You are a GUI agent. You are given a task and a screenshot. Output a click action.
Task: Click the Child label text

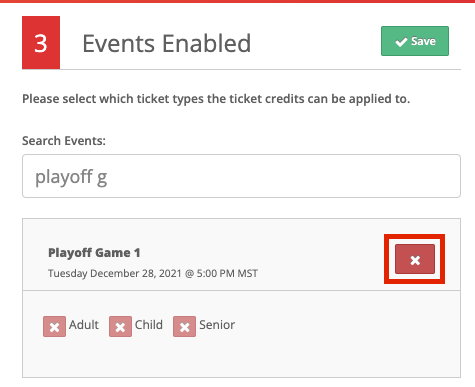coord(149,325)
